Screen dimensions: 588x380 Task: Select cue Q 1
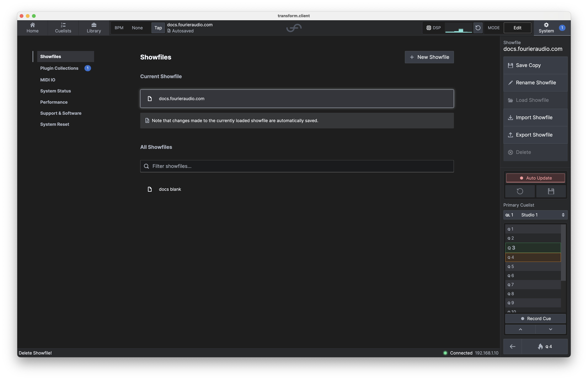[x=533, y=229]
